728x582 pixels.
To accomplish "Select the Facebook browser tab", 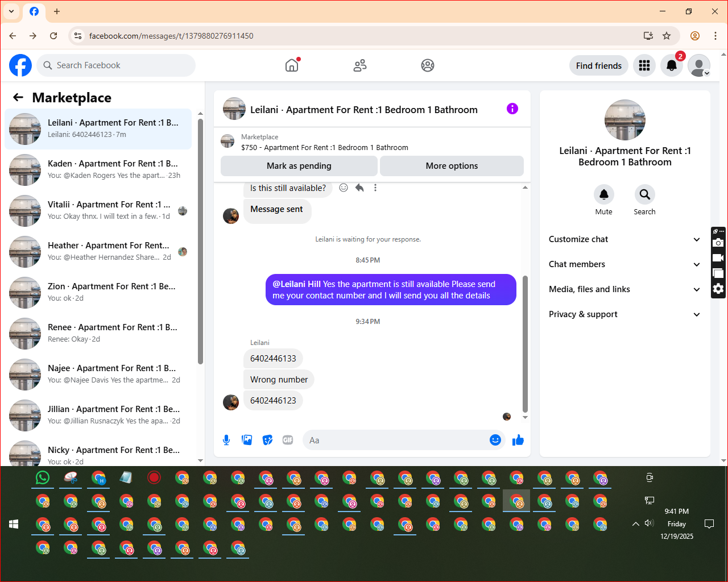I will coord(34,11).
